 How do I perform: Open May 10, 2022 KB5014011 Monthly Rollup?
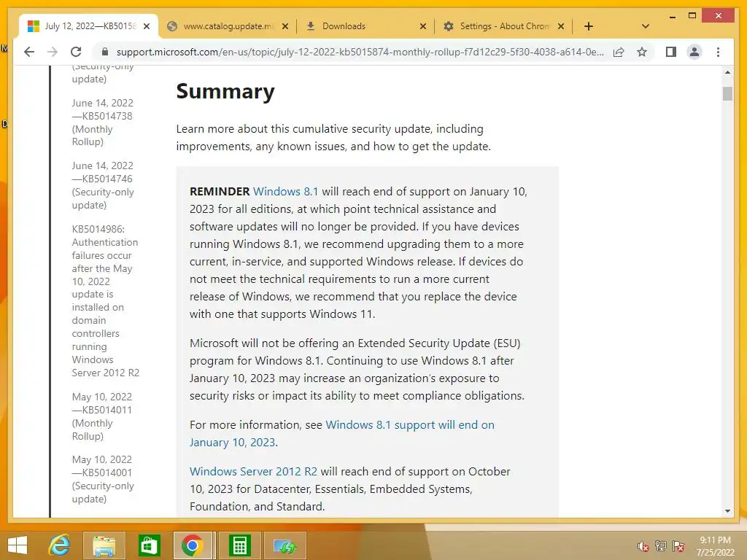click(101, 416)
